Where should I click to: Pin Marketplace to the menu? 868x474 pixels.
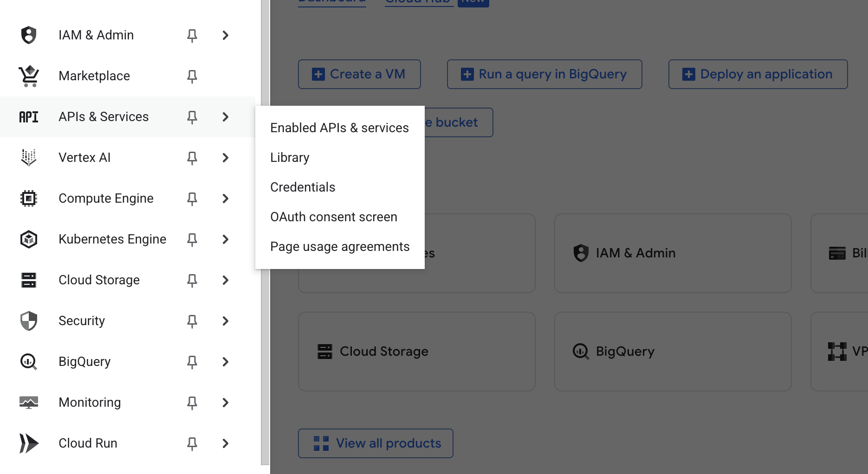(x=192, y=76)
